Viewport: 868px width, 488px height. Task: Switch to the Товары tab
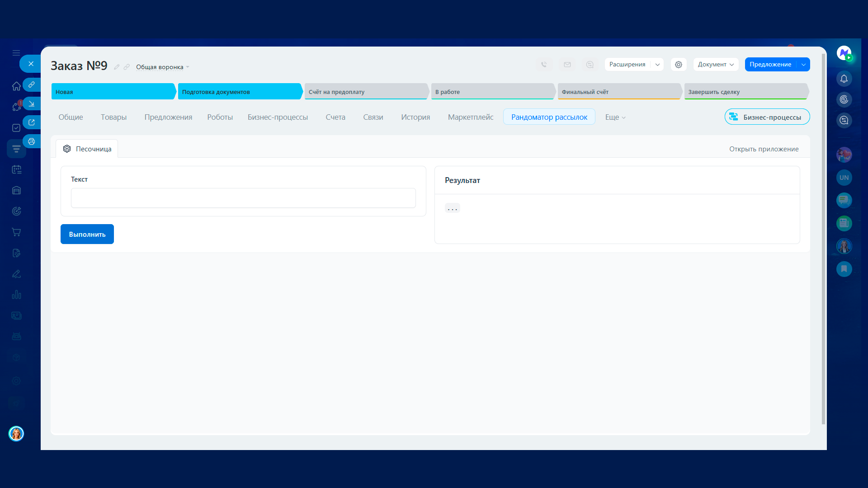click(x=113, y=117)
